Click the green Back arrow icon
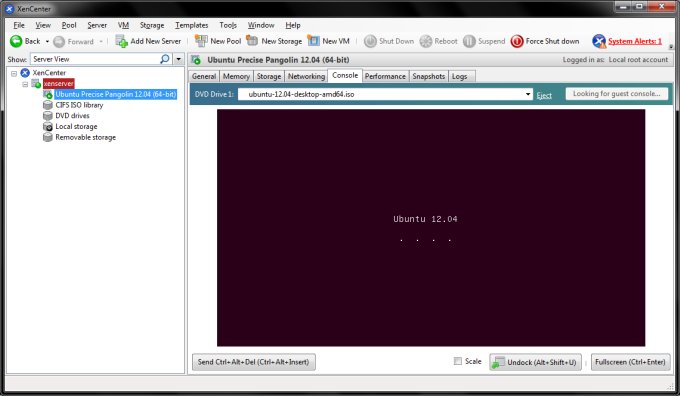 coord(16,41)
